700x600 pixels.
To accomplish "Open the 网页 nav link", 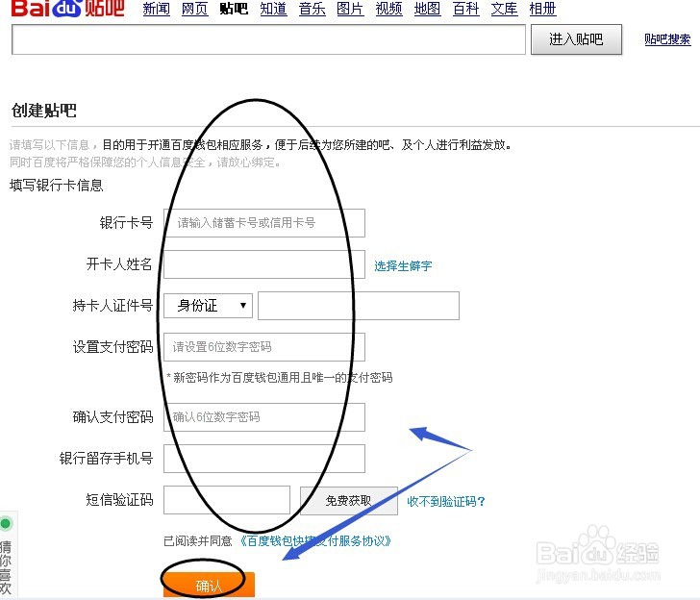I will 194,9.
